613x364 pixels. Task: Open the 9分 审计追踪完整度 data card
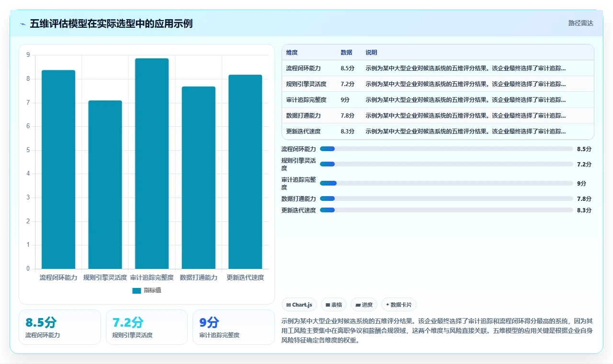(233, 327)
